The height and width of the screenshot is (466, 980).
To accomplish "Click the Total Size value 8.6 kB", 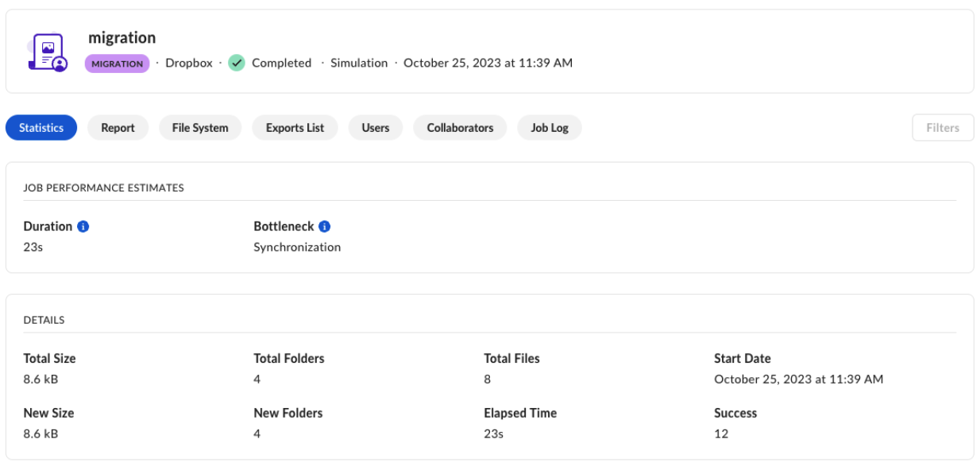I will pyautogui.click(x=41, y=379).
